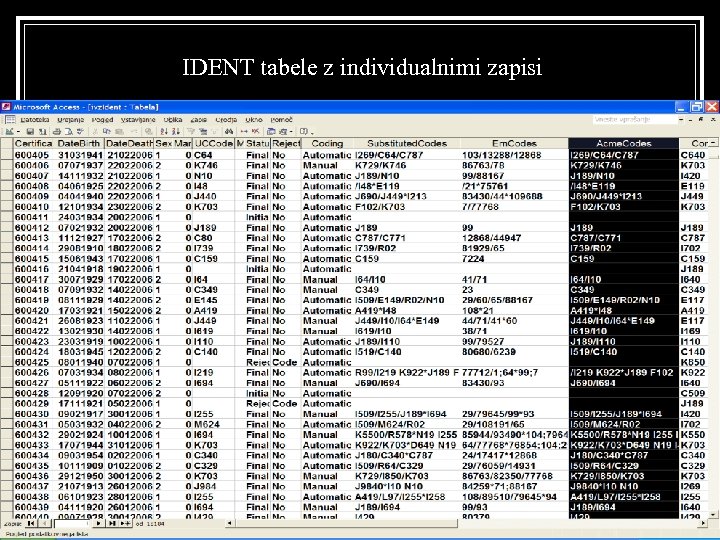
Task: Click the horizontal scrollbar left arrow
Action: click(x=230, y=523)
